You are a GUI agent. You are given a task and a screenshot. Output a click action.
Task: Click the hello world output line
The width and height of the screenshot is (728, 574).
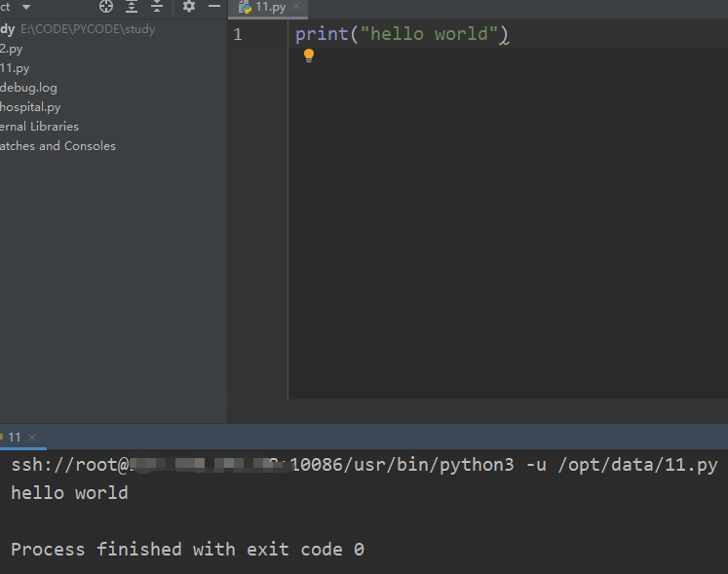point(69,493)
